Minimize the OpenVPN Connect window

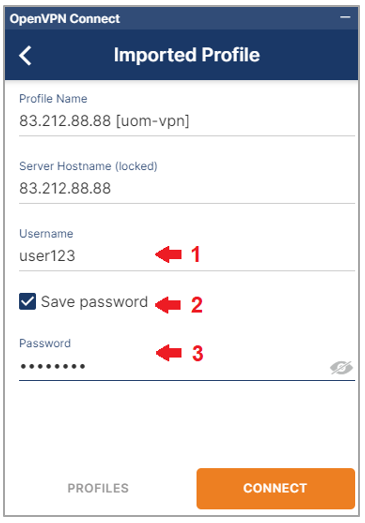coord(345,17)
